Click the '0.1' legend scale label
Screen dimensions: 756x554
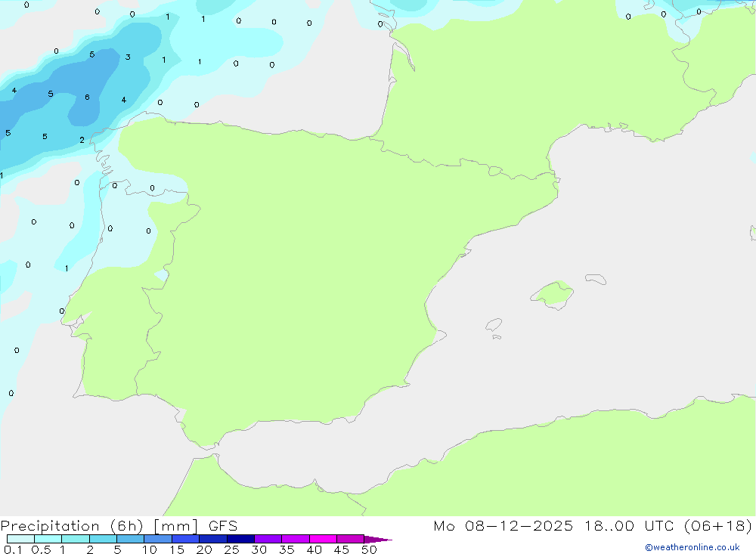[x=13, y=549]
